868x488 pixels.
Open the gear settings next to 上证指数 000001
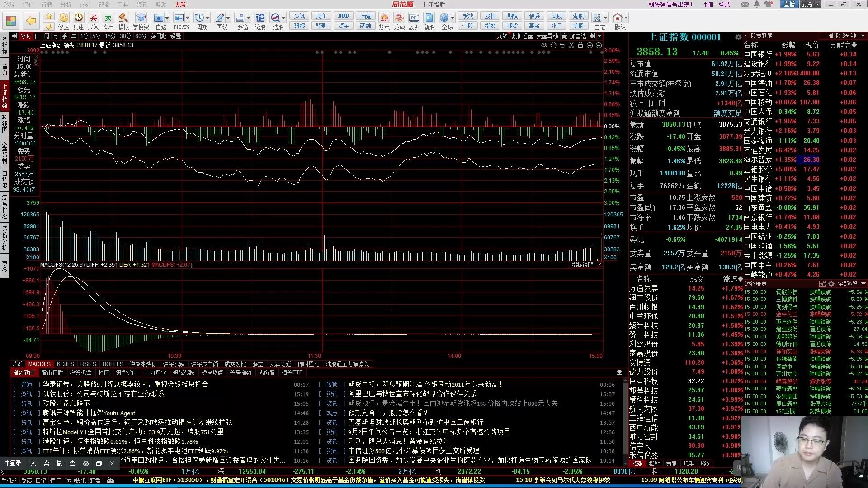[x=738, y=37]
